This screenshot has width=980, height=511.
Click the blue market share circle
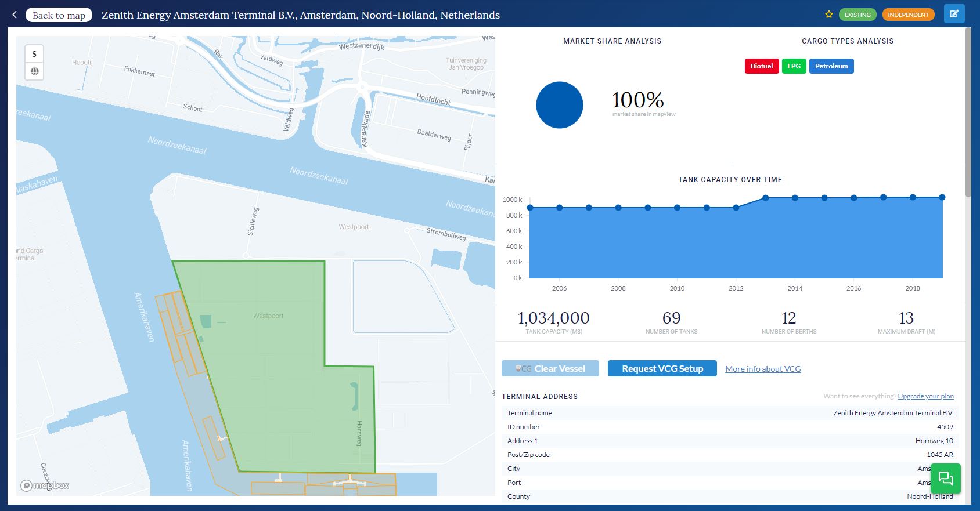coord(559,105)
